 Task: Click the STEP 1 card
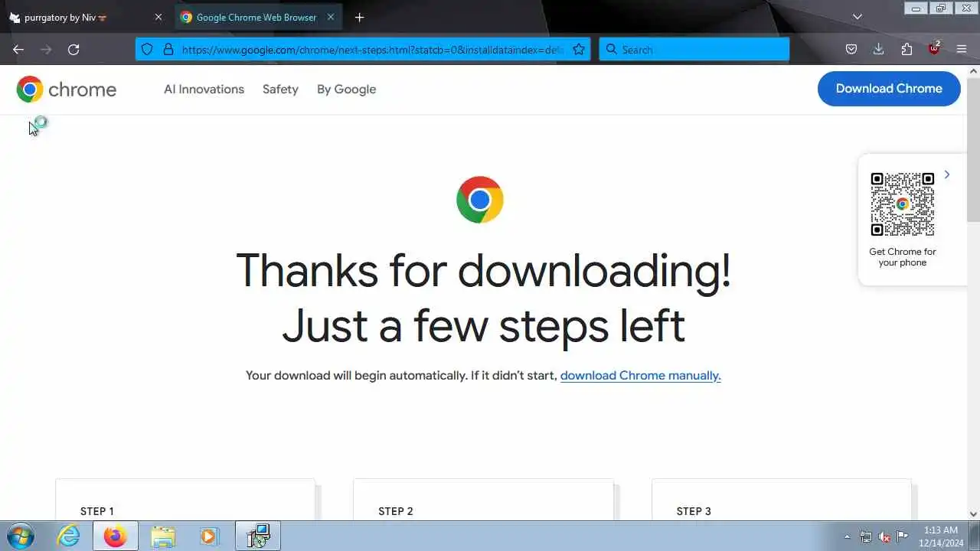(185, 499)
